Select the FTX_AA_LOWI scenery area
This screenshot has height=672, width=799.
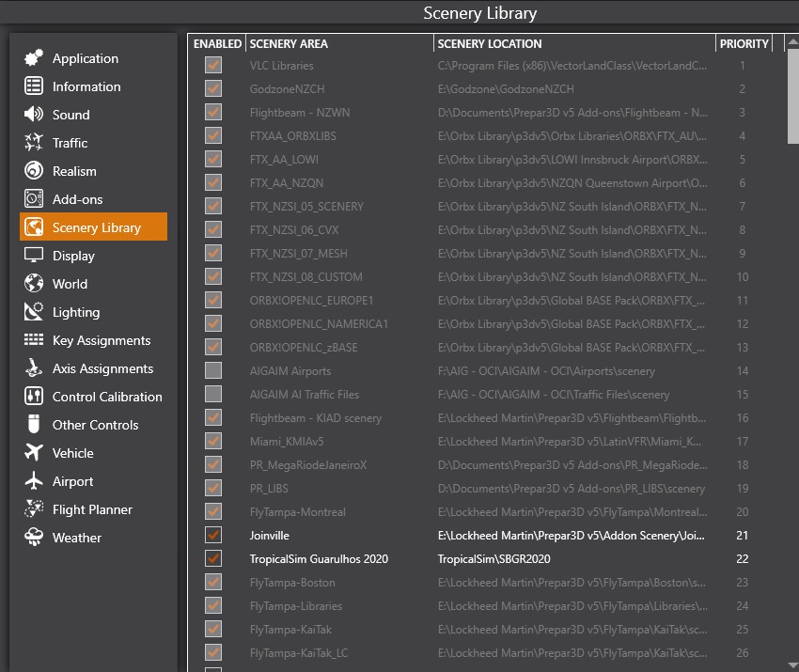[x=284, y=160]
